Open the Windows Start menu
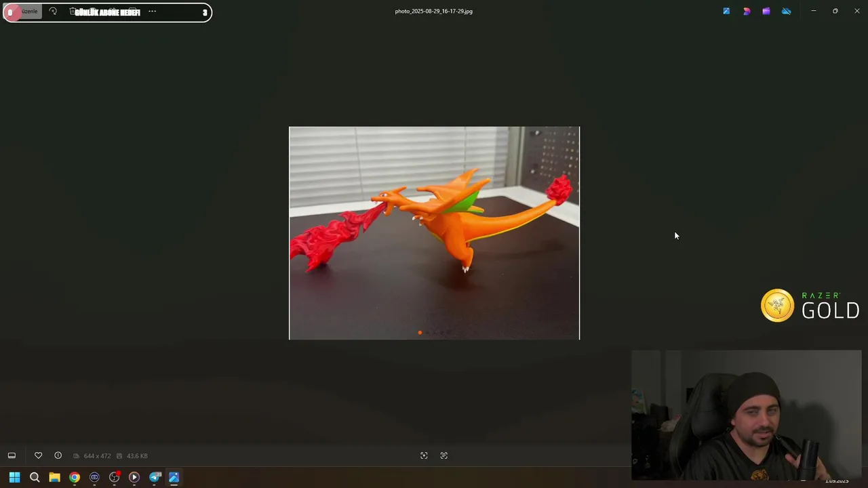868x488 pixels. tap(14, 477)
